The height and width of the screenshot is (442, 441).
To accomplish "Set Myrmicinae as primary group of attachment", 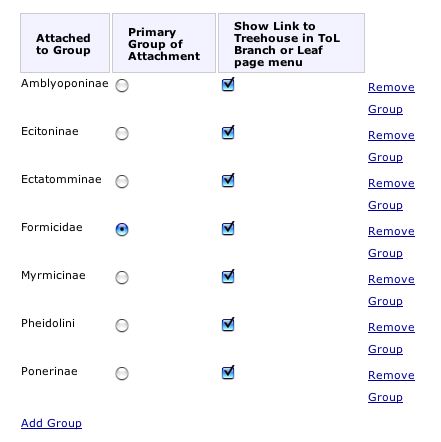I will pos(122,277).
